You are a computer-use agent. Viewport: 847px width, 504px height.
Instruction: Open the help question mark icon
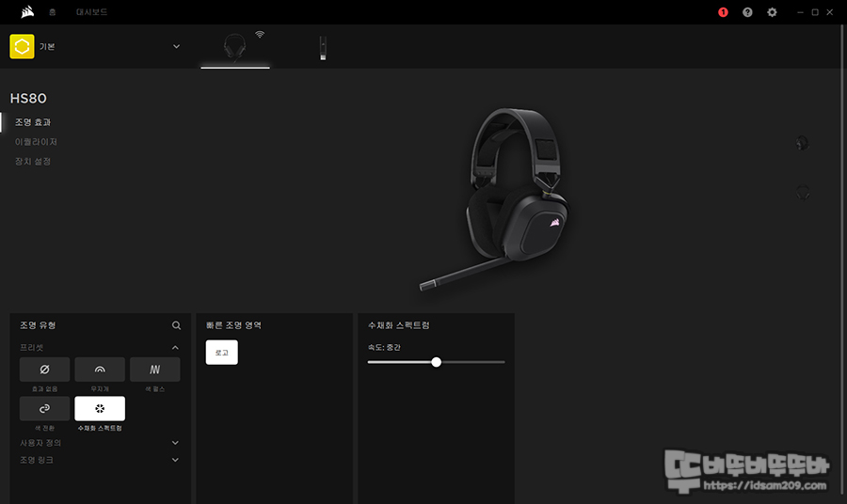pos(747,12)
